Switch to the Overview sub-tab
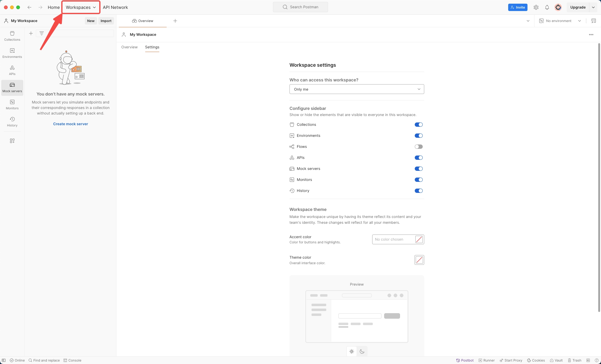601x364 pixels. tap(130, 47)
